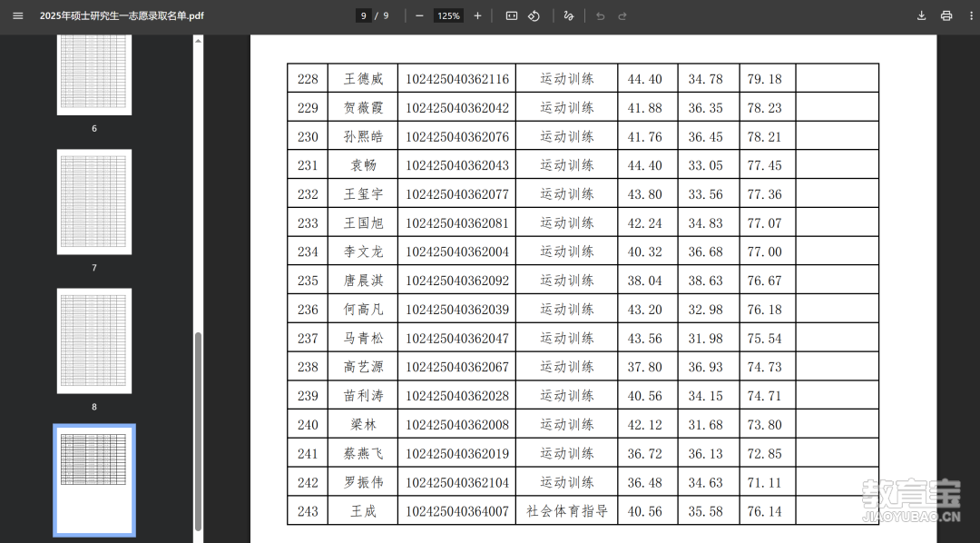
Task: Click the name 袁畅 in row 231
Action: pos(363,165)
